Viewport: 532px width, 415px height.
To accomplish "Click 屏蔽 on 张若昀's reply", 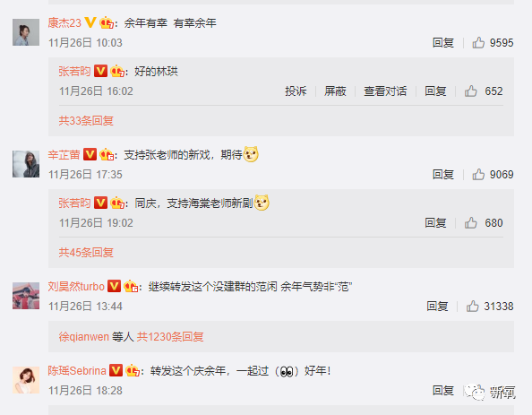I will point(335,91).
